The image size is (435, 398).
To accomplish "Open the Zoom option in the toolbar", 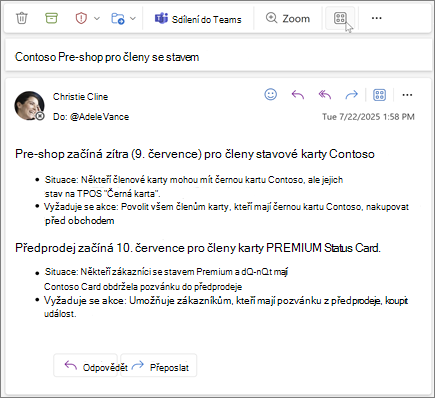I will click(288, 18).
